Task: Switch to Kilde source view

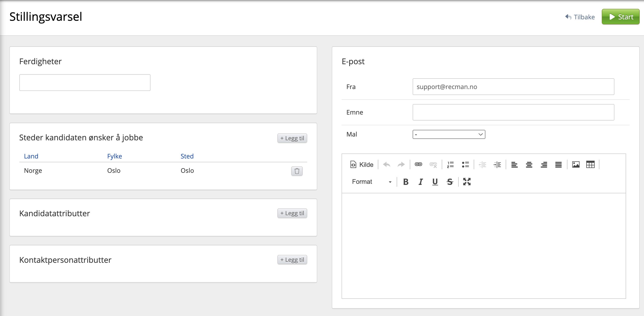Action: [362, 164]
